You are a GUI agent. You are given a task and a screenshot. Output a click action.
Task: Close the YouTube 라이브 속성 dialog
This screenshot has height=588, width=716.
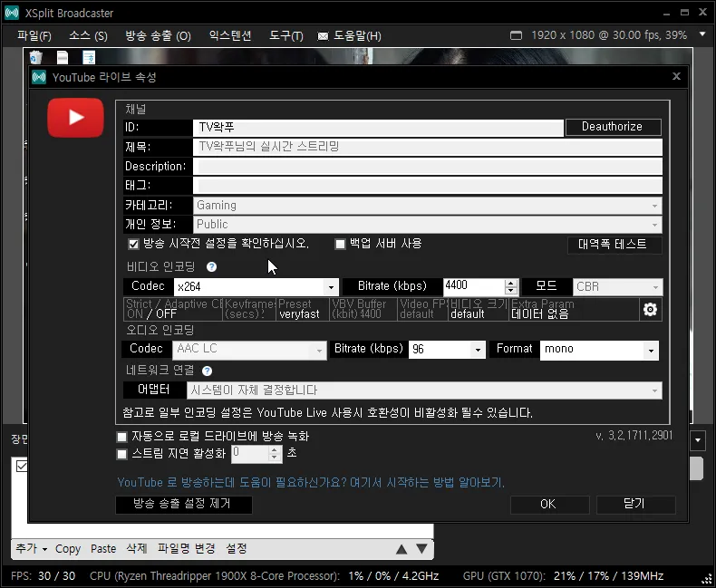pyautogui.click(x=676, y=76)
